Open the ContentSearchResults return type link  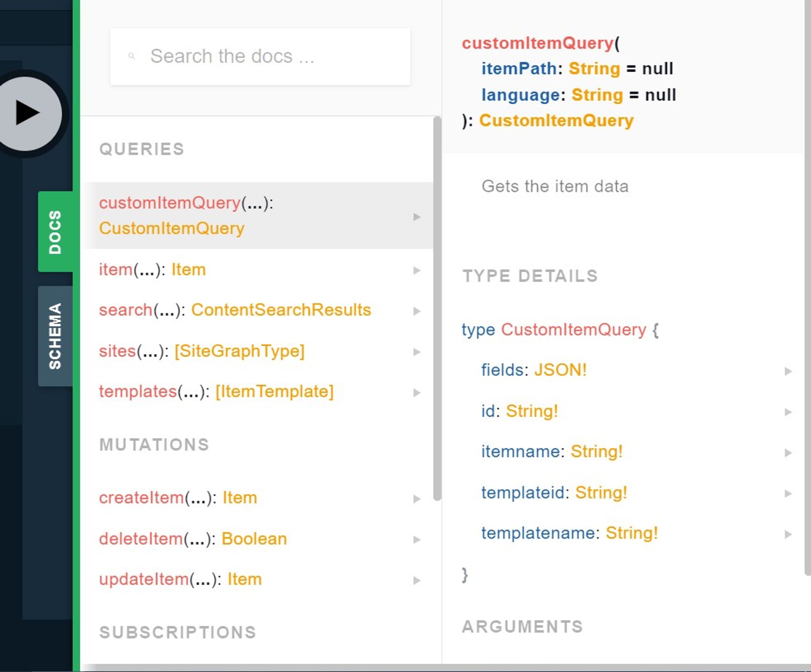pos(281,309)
